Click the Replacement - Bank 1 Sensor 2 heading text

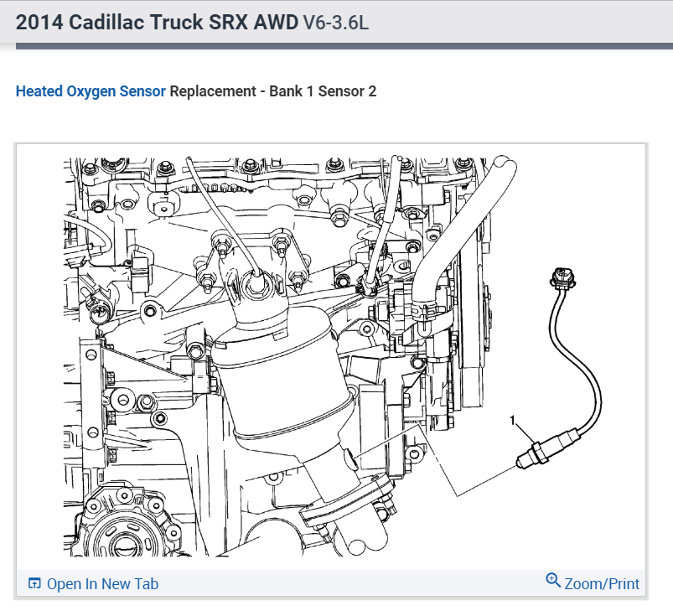pyautogui.click(x=273, y=91)
